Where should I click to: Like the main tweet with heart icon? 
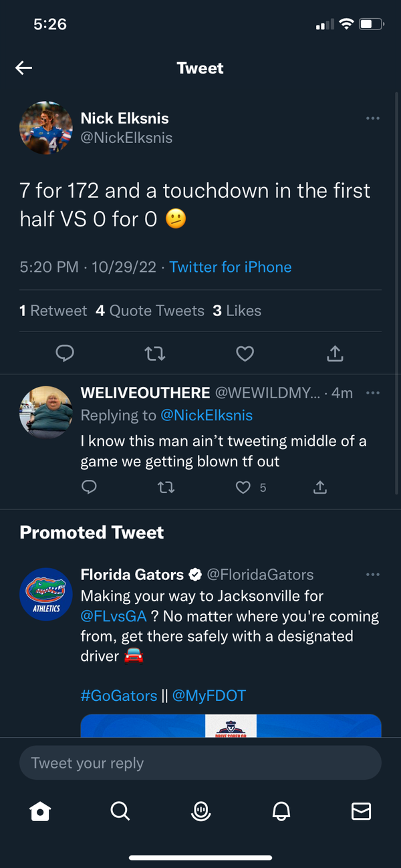(245, 353)
